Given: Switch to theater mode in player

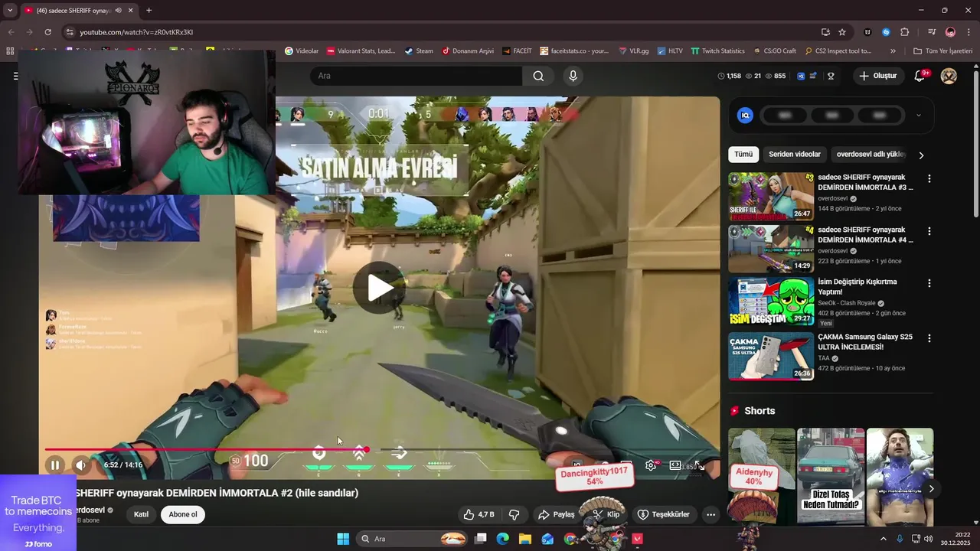Looking at the screenshot, I should click(x=675, y=465).
